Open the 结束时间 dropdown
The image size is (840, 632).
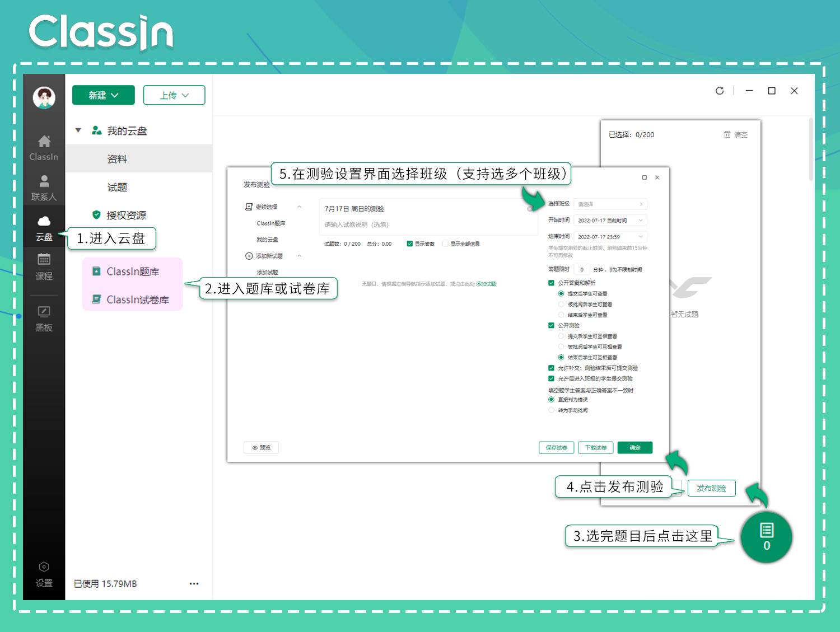[610, 236]
